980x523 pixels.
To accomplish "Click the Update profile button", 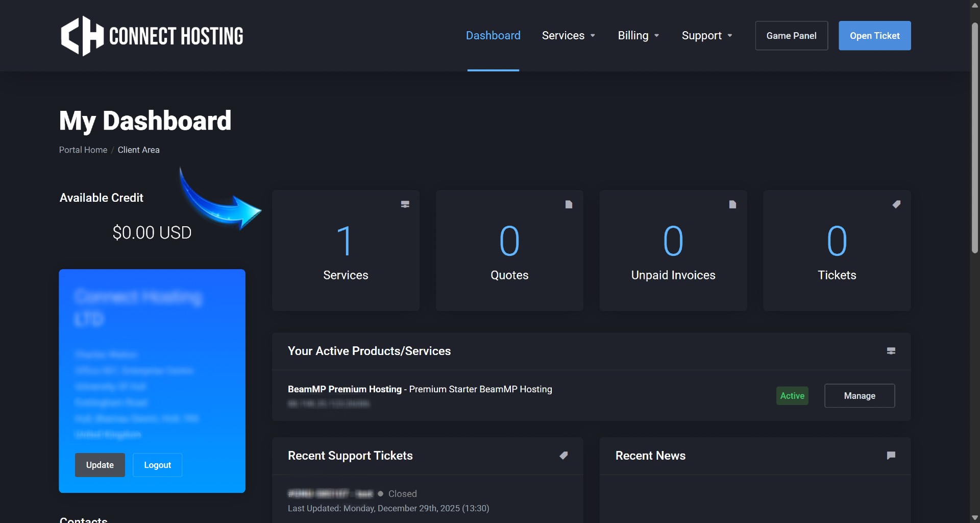I will 100,465.
